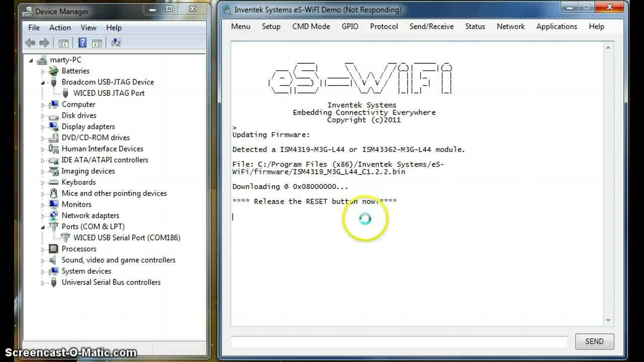The height and width of the screenshot is (362, 644).
Task: Expand the Processors node
Action: click(43, 249)
